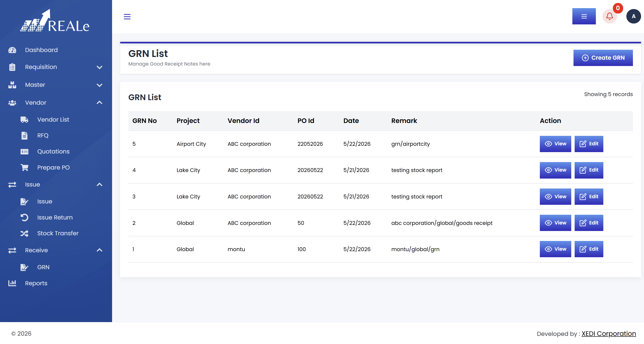Expand the Master menu chevron
644x344 pixels.
point(99,85)
